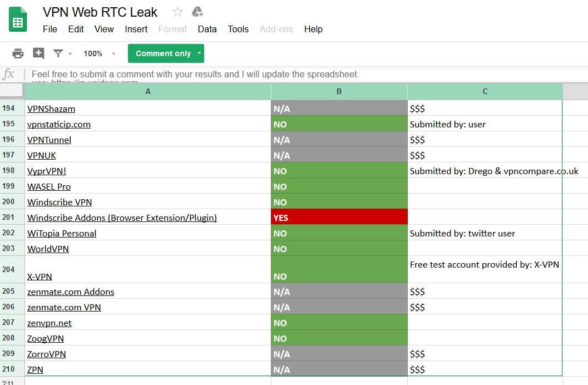Select the 'Submitted by: twitter user' cell
This screenshot has width=588, height=385.
485,233
